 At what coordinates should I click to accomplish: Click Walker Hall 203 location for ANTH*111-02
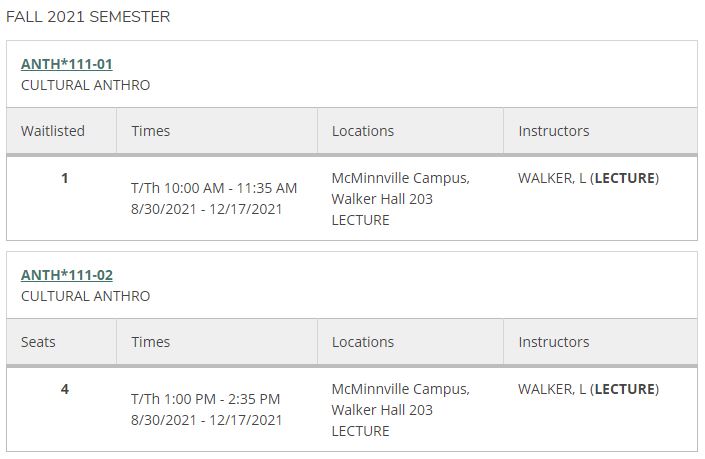tap(382, 410)
